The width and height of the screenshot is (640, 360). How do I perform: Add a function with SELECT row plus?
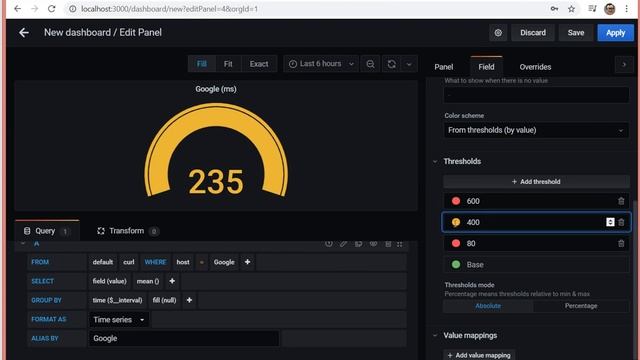tap(172, 281)
